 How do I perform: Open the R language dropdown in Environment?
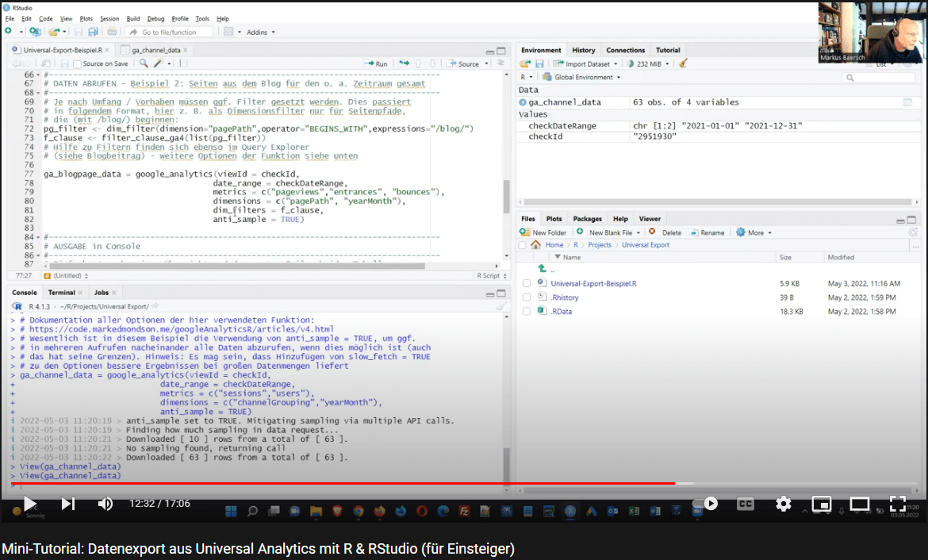tap(526, 77)
